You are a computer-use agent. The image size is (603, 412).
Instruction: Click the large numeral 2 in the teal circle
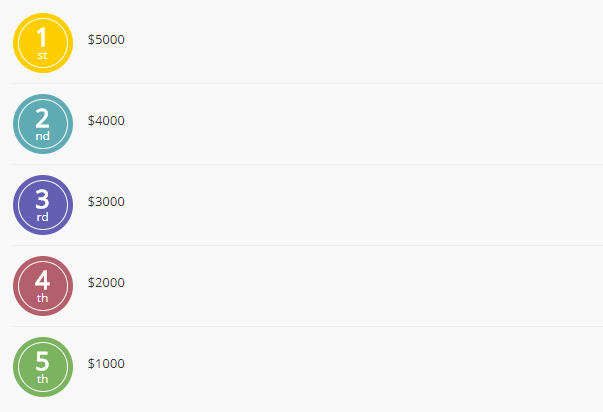pos(42,117)
